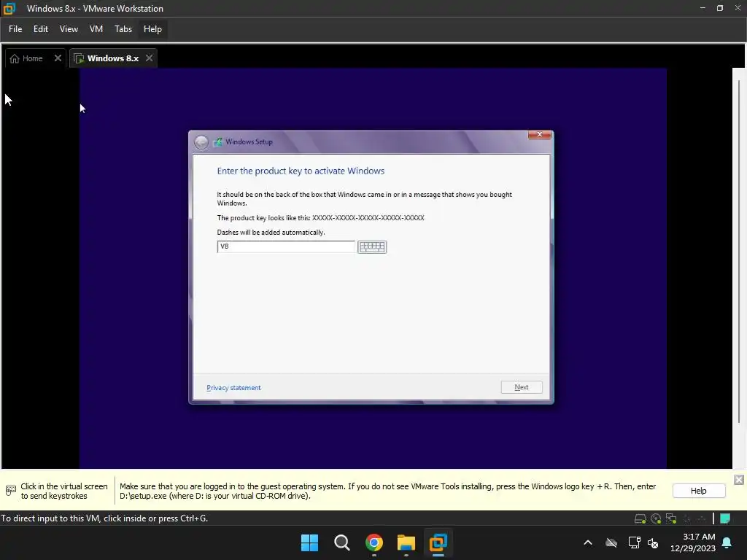Show hidden system tray icons
The width and height of the screenshot is (747, 560).
click(588, 542)
